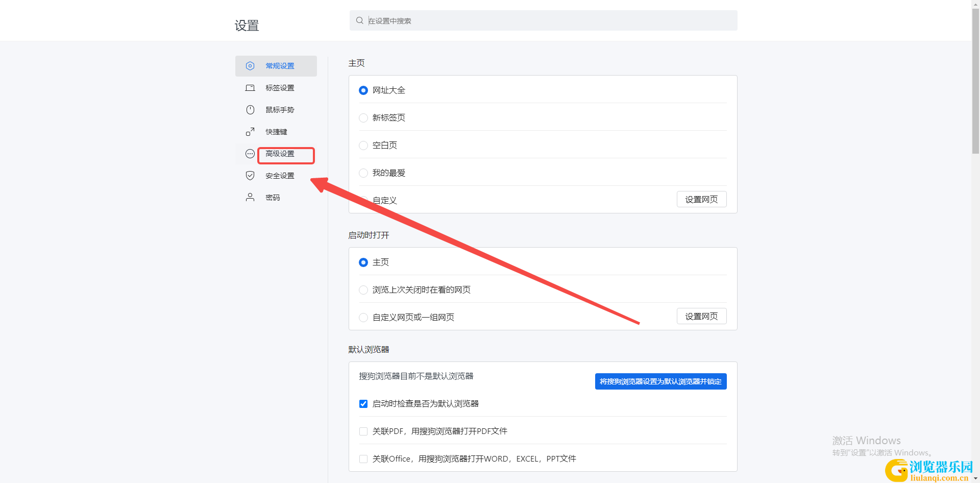The image size is (980, 483).
Task: Open 标签设置 in the sidebar
Action: (x=276, y=88)
